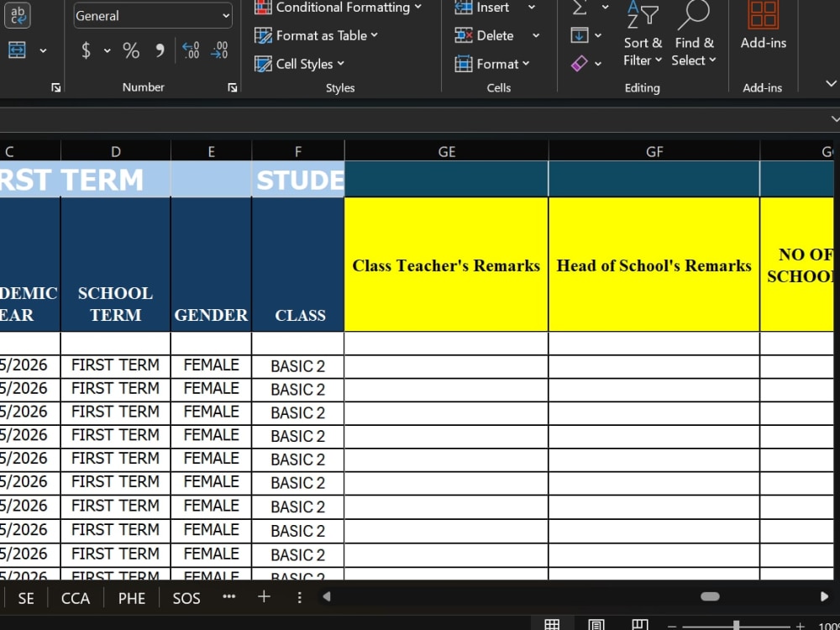840x630 pixels.
Task: Click the horizontal scrollbar thumb
Action: click(710, 596)
